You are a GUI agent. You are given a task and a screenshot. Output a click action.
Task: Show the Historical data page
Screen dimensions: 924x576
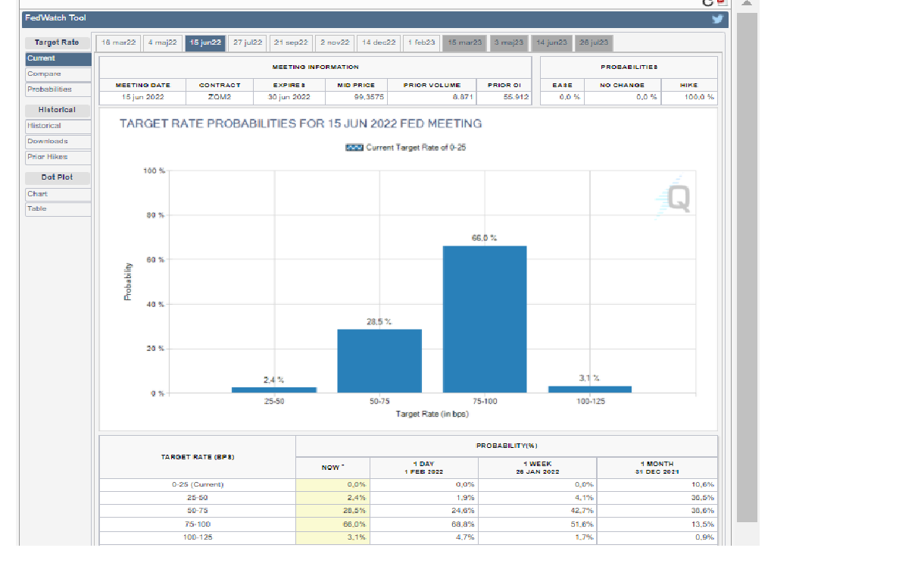coord(58,126)
